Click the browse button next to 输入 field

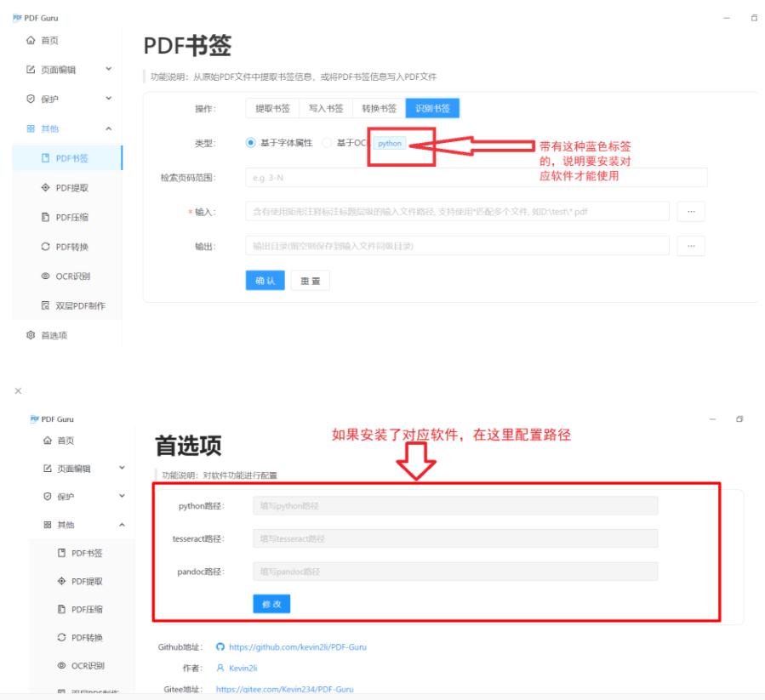pyautogui.click(x=690, y=211)
